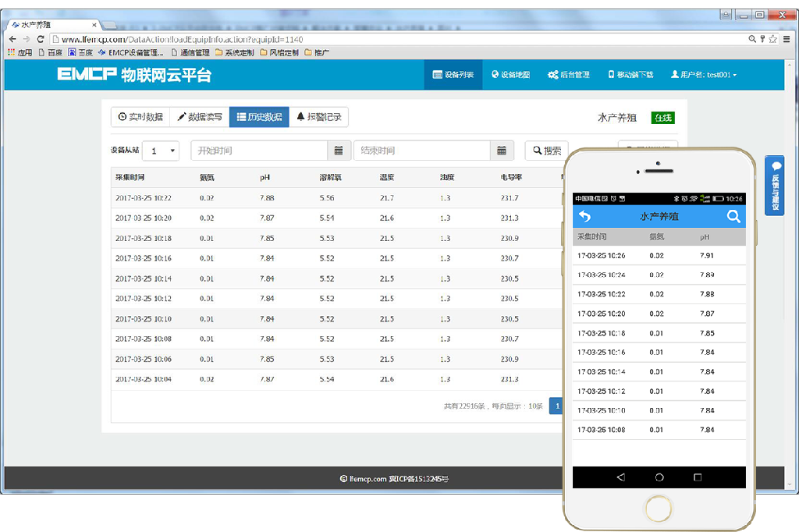Screen dimensions: 799x532
Task: Switch to the 实时数据 tab
Action: tap(140, 117)
